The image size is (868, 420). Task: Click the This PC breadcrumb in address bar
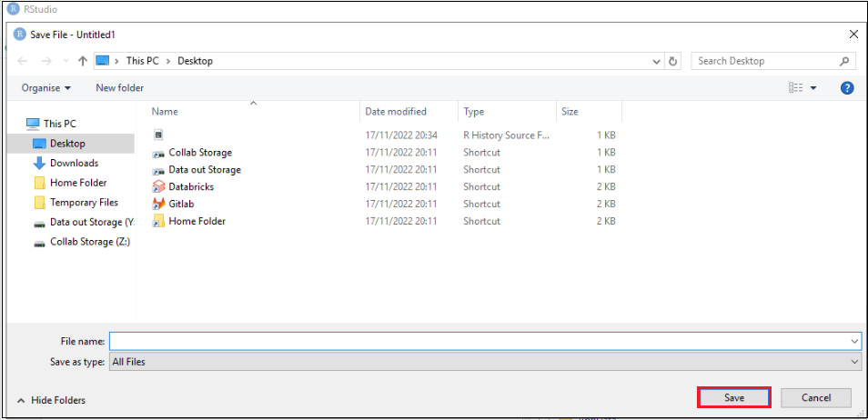click(142, 61)
